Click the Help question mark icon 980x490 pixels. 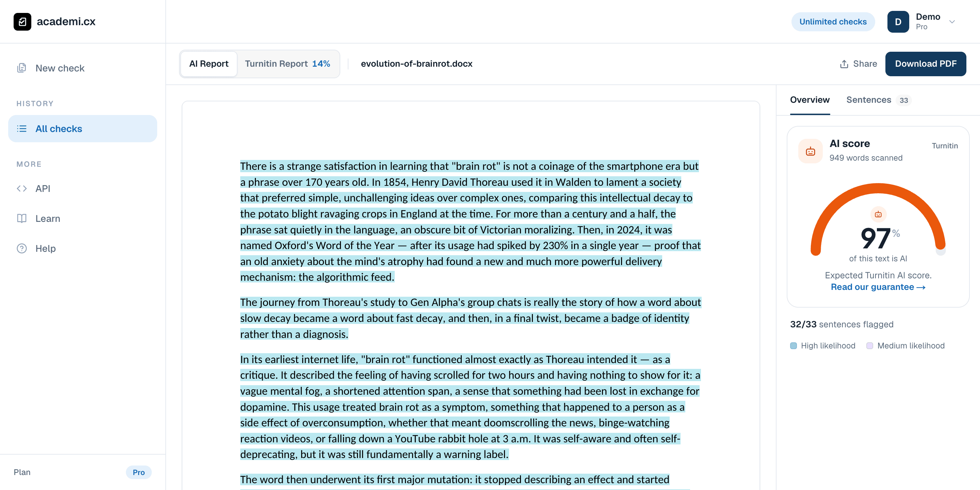click(x=22, y=248)
